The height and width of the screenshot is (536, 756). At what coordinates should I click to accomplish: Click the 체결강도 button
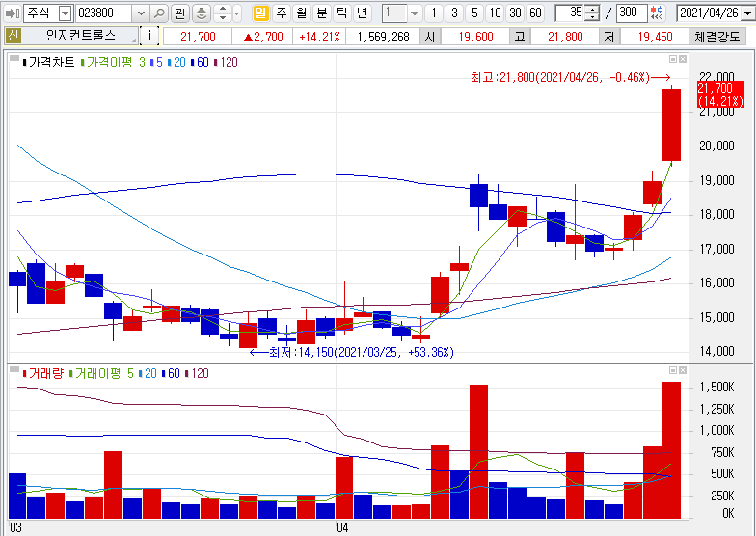coord(717,37)
